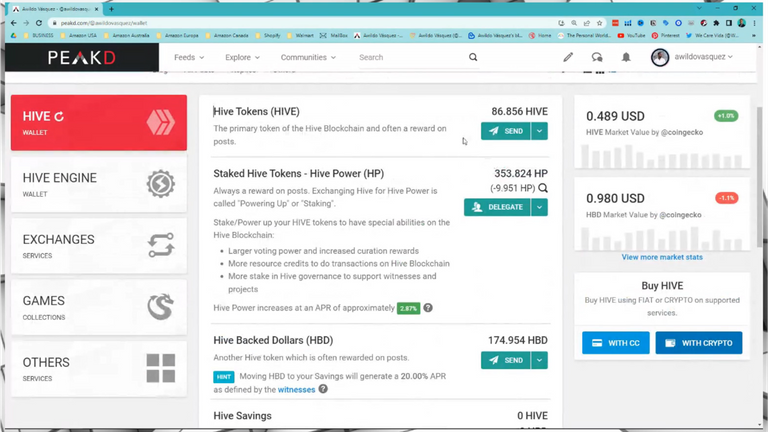Focus the PeakD search field

(x=411, y=57)
